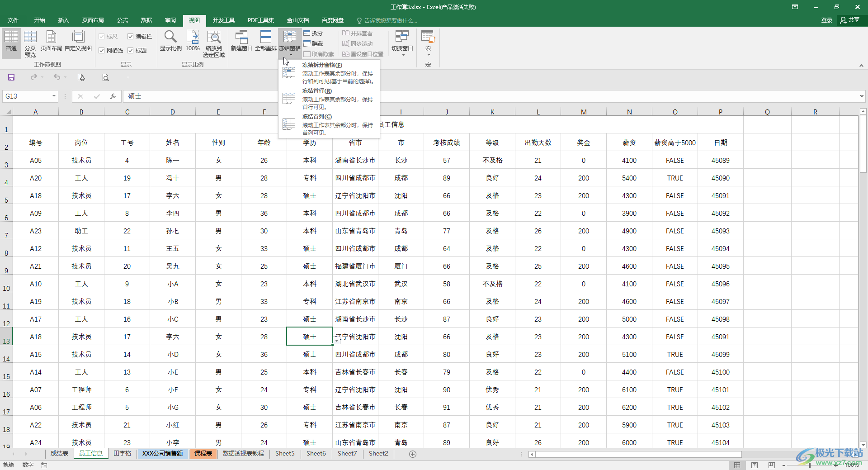Click the 拆分 split icon
Image resolution: width=868 pixels, height=470 pixels.
[x=313, y=33]
